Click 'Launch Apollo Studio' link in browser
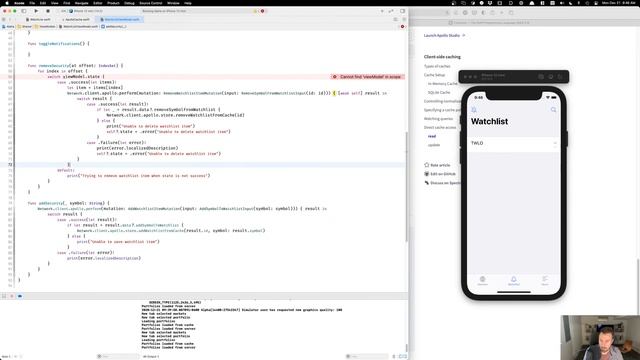The width and height of the screenshot is (640, 360). tap(444, 36)
